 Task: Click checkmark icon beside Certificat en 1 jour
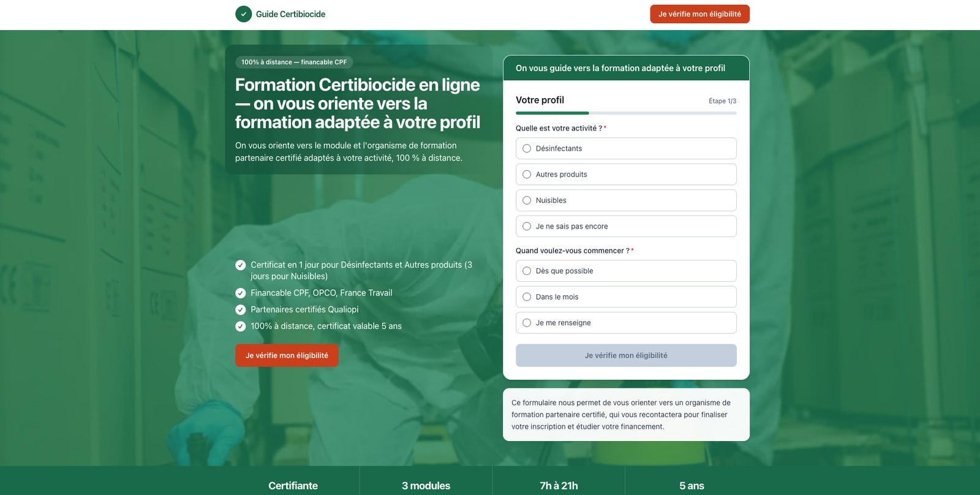pos(241,265)
